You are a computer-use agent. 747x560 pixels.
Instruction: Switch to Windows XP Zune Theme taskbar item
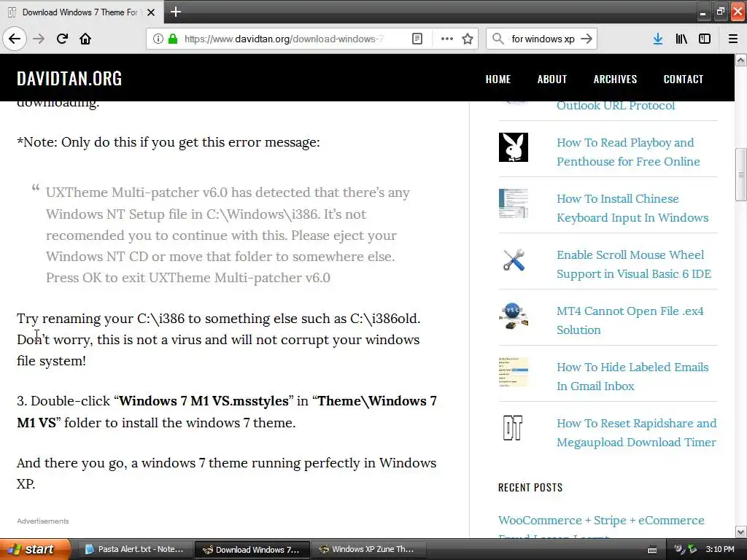(368, 550)
